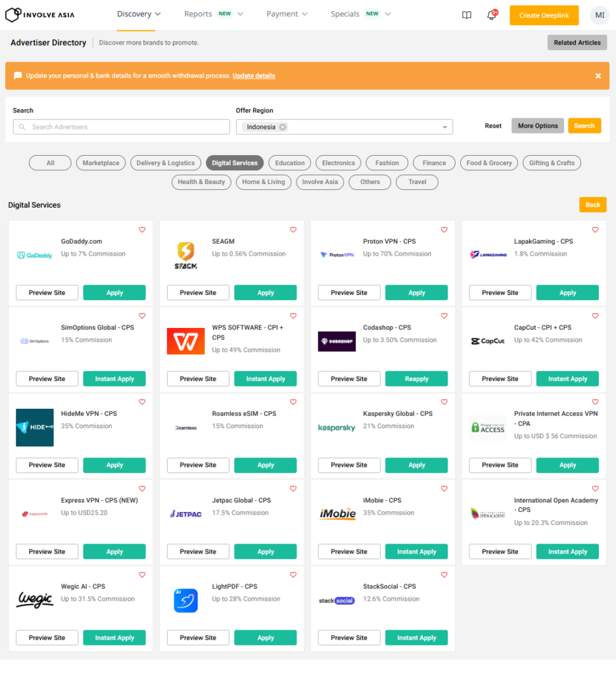The image size is (616, 673).
Task: Toggle the heart on Proton VPN card
Action: 444,230
